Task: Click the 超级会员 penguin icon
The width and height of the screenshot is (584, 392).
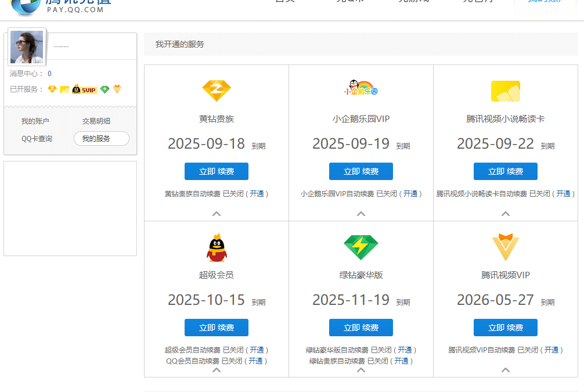Action: tap(217, 247)
